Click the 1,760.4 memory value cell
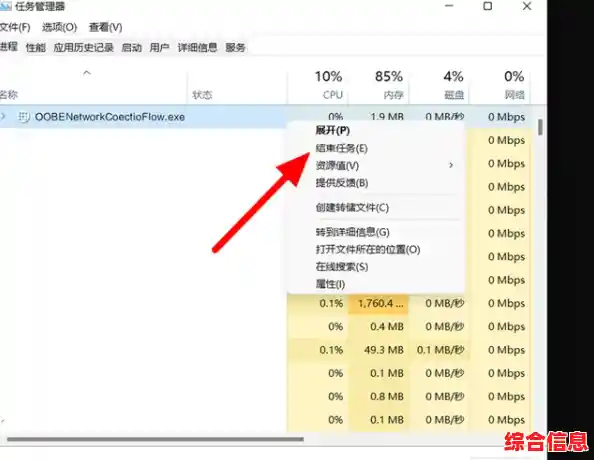594x460 pixels. (x=378, y=303)
